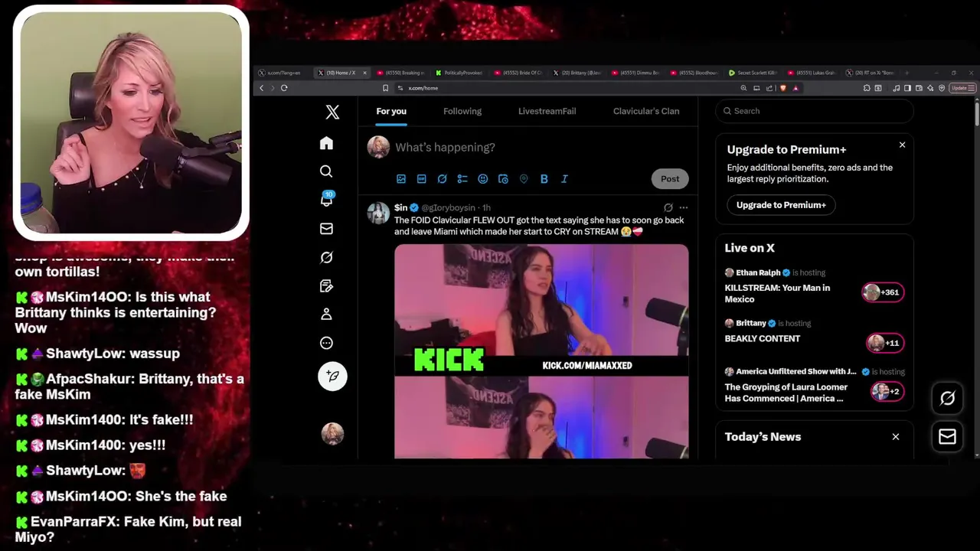Open Messages envelope in sidebar
The height and width of the screenshot is (551, 980).
326,228
